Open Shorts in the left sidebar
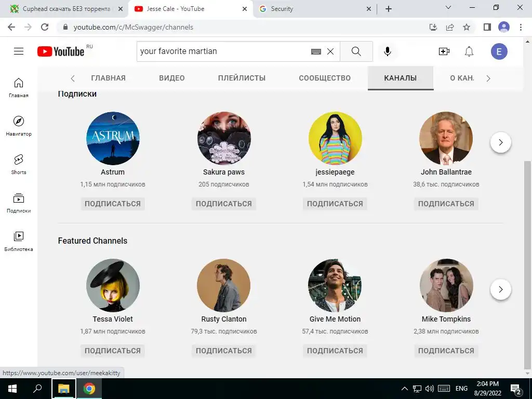 tap(19, 164)
